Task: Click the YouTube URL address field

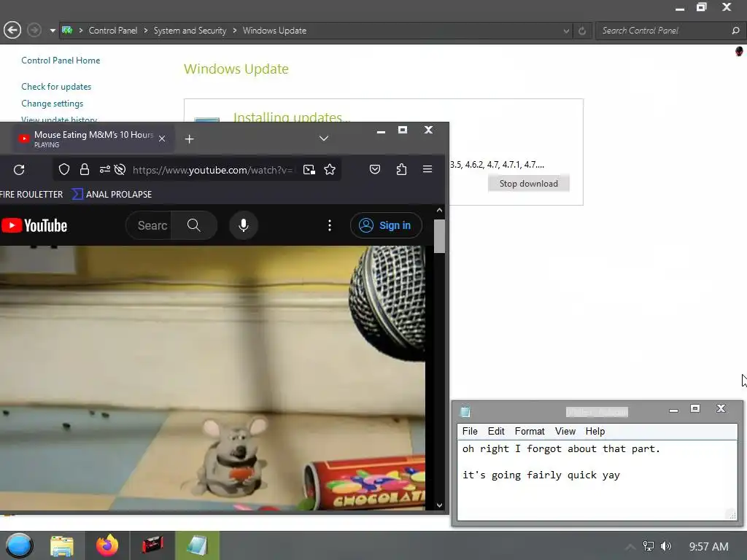Action: 212,170
